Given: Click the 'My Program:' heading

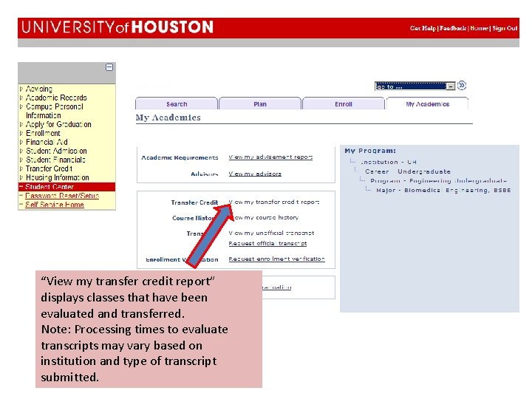Looking at the screenshot, I should click(x=370, y=151).
